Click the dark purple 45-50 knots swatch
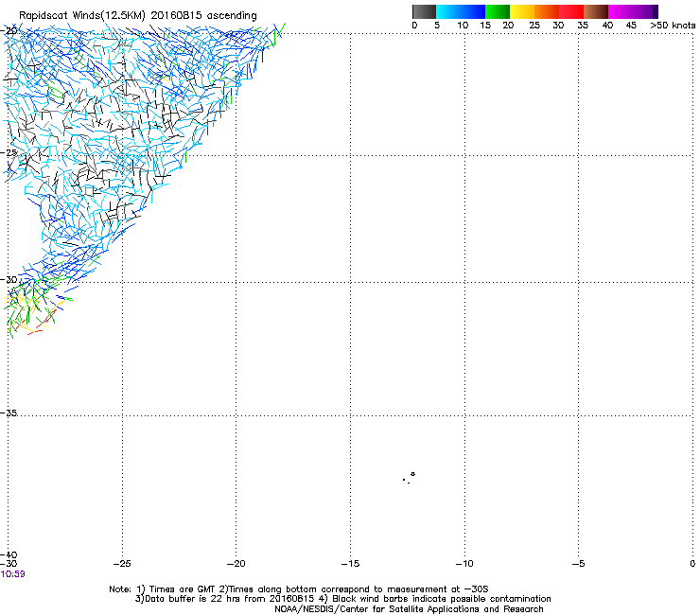Screen dimensions: 700x615 (x=645, y=11)
